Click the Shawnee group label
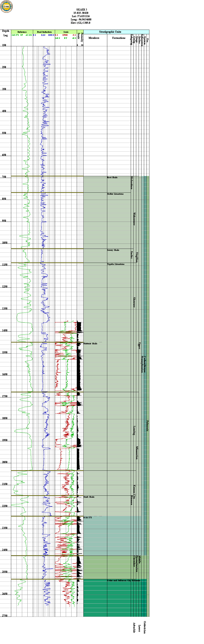Viewport: 204px width, 644px height. [x=134, y=302]
